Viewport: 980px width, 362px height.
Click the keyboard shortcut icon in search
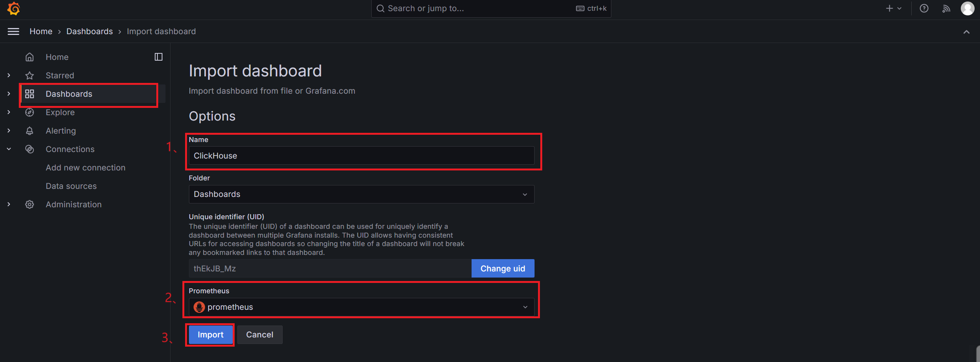(580, 8)
